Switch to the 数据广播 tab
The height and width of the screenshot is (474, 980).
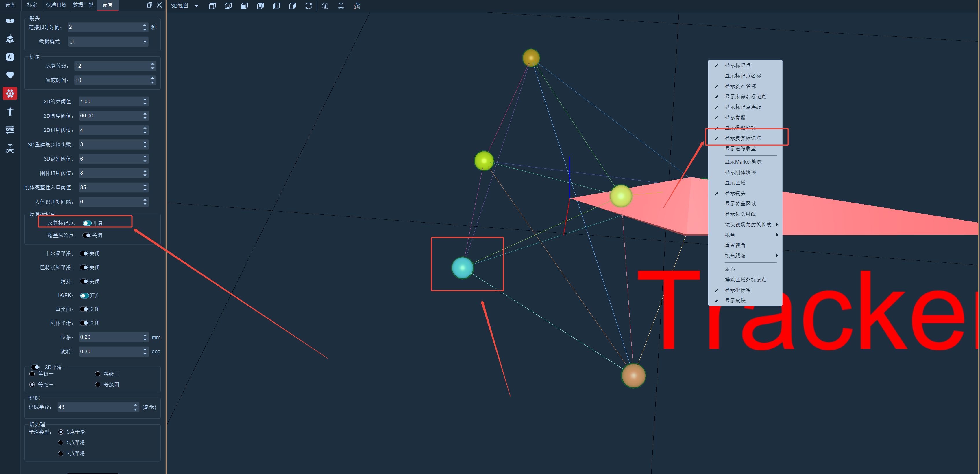[x=83, y=5]
